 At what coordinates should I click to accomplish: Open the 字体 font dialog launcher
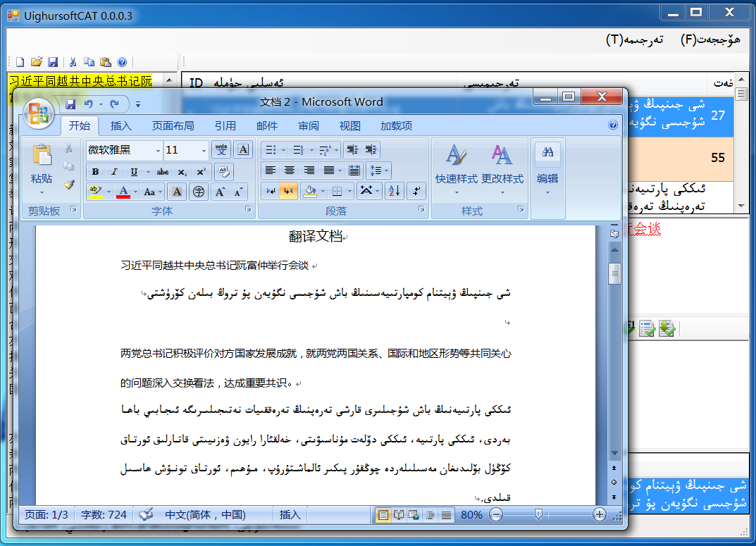click(x=248, y=209)
